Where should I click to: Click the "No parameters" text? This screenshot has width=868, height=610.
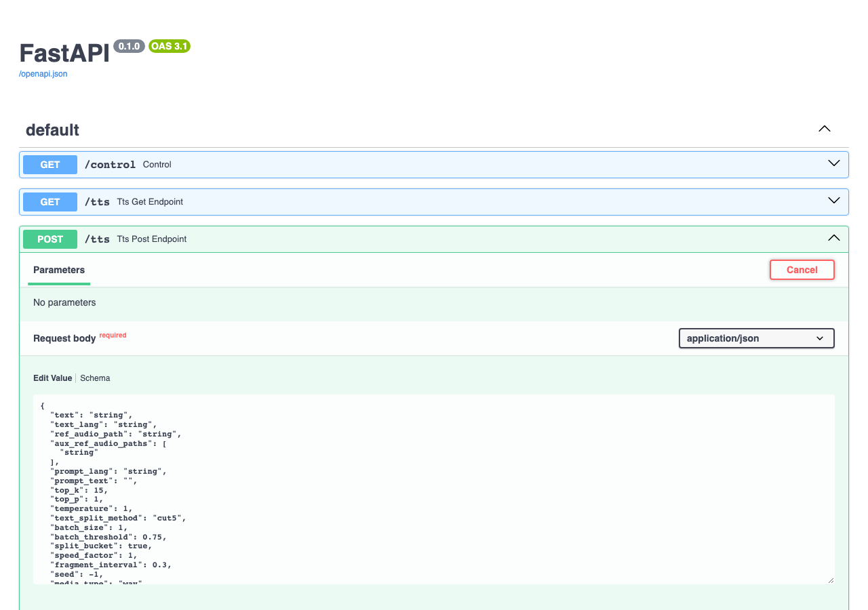(x=64, y=302)
